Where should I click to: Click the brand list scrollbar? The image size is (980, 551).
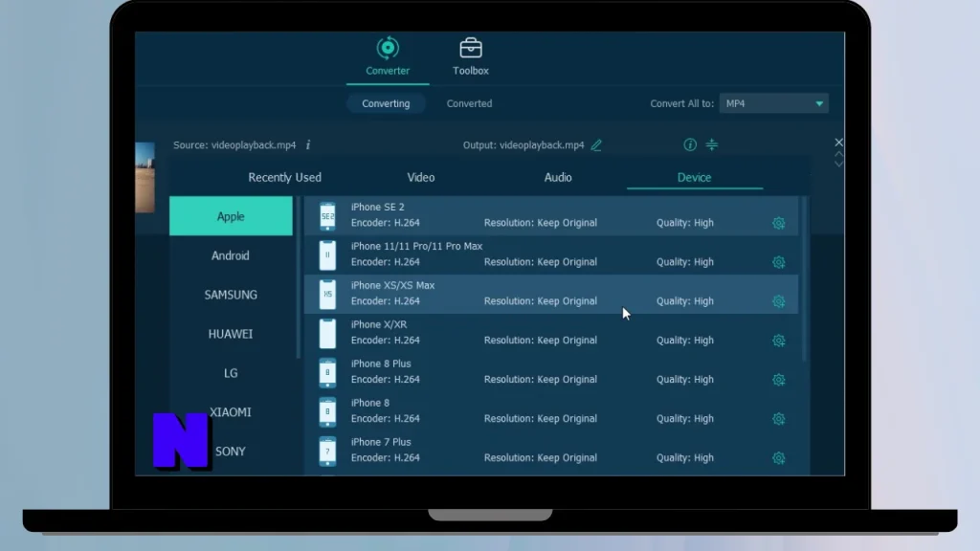(299, 277)
